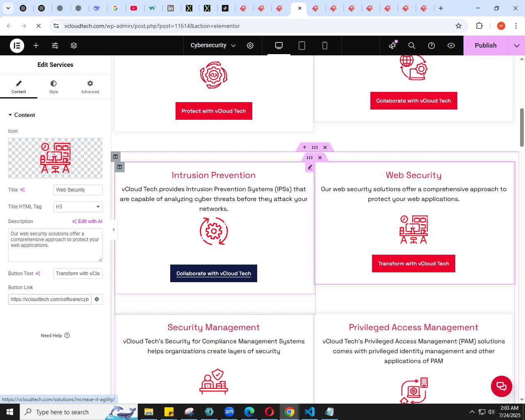Edit the Description text area
525x420 pixels.
tap(55, 245)
